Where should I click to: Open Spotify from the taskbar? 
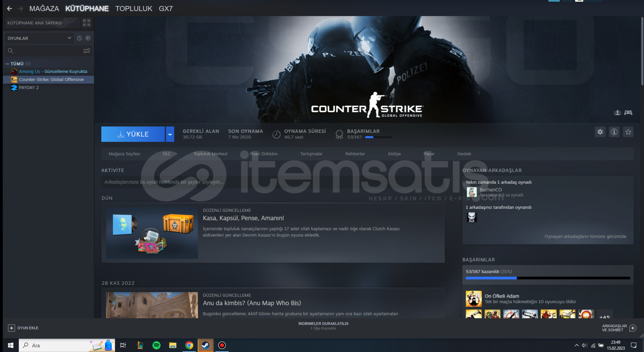coord(156,345)
